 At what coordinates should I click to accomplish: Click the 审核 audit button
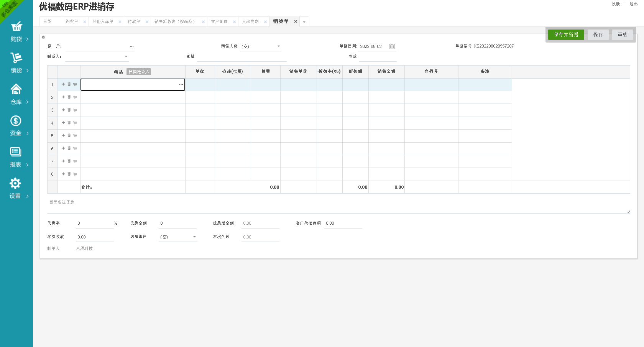(x=622, y=35)
